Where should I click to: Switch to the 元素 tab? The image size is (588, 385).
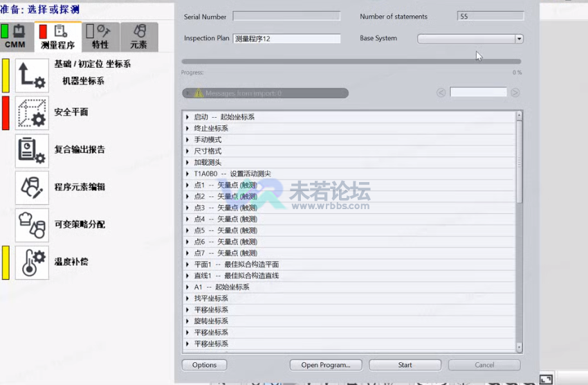[139, 37]
